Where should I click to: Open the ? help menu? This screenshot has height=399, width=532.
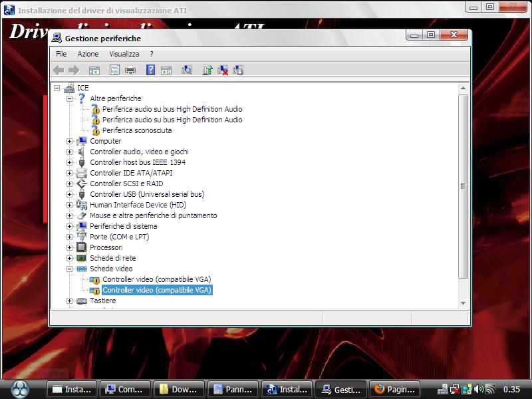click(x=152, y=54)
